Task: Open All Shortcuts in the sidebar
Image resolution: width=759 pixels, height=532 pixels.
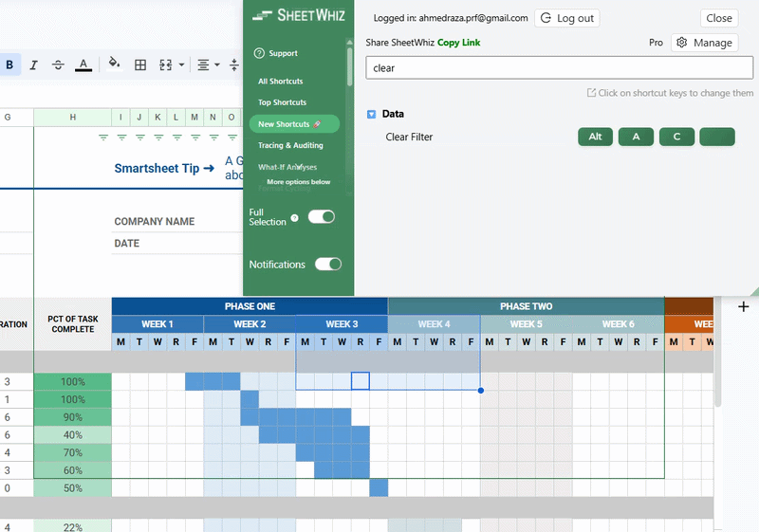Action: pyautogui.click(x=280, y=82)
